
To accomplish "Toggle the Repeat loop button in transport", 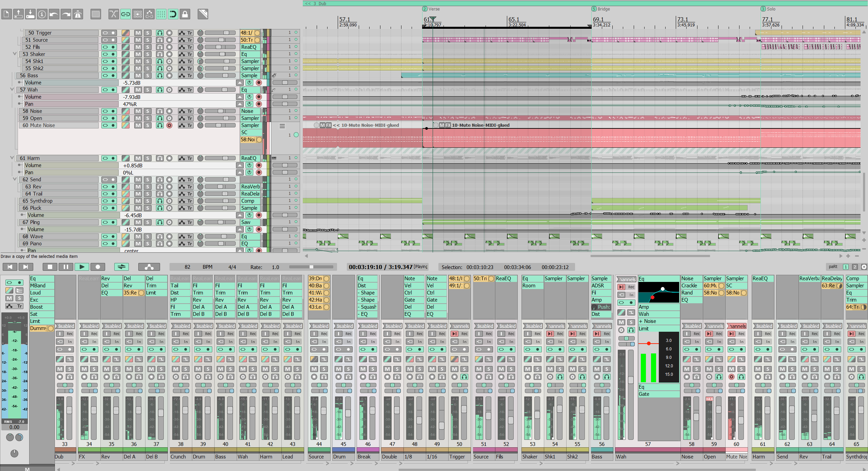I will click(x=121, y=267).
